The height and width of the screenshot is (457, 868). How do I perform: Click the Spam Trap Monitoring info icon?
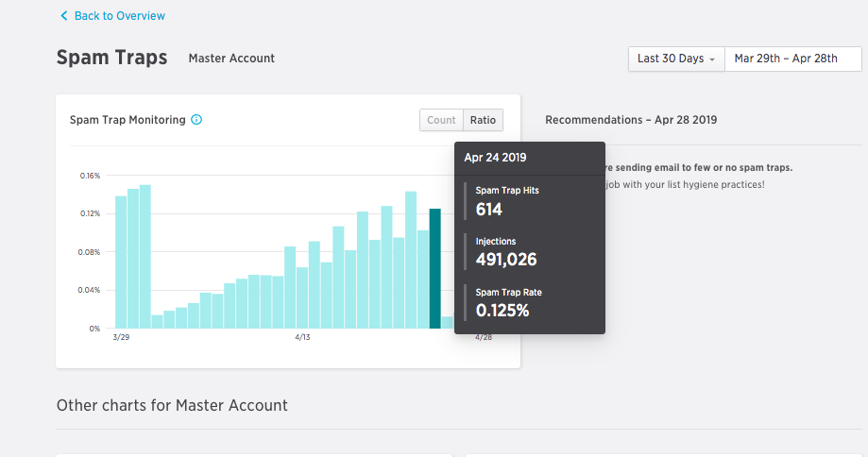[196, 120]
